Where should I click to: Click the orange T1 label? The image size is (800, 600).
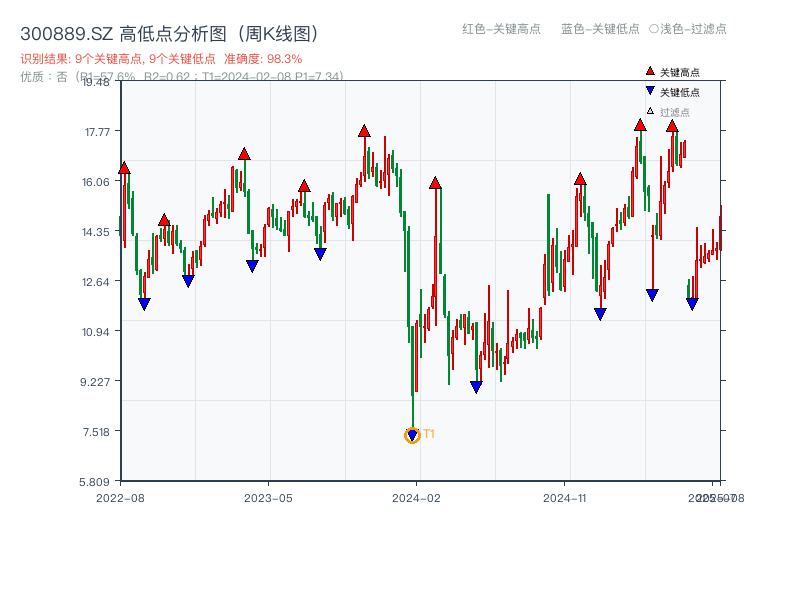click(429, 434)
